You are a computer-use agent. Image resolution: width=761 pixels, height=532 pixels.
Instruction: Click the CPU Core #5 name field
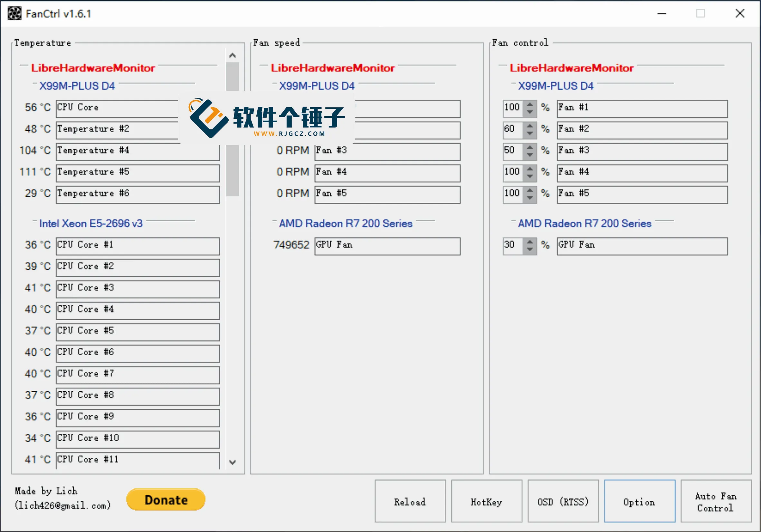[x=138, y=332]
